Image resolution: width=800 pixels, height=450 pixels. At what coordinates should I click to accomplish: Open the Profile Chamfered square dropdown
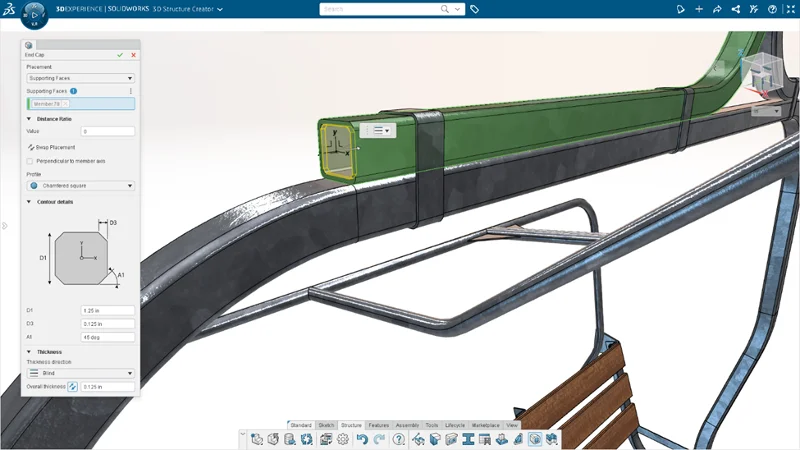point(80,185)
